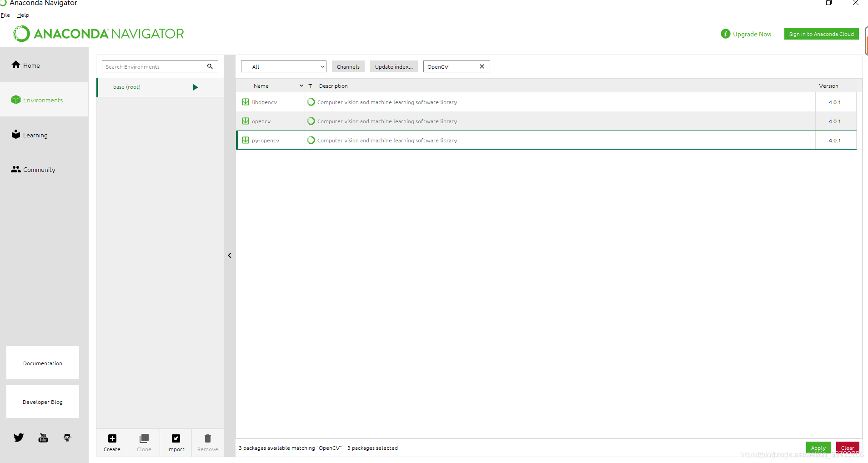Select the base (root) environment
This screenshot has width=868, height=463.
coord(160,87)
